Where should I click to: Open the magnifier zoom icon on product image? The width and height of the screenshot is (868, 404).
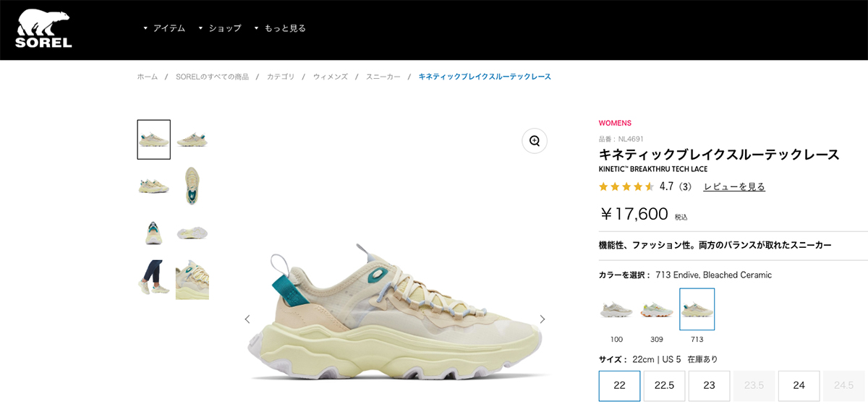[x=535, y=141]
